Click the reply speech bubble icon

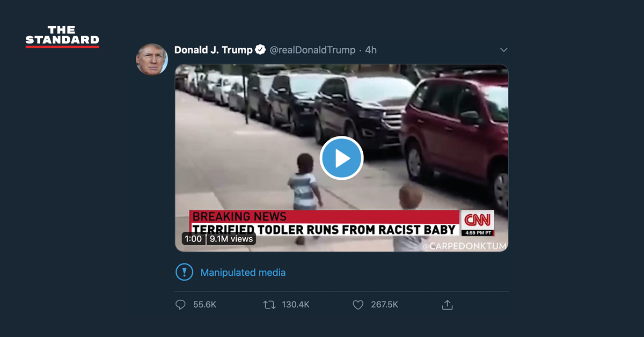click(180, 305)
